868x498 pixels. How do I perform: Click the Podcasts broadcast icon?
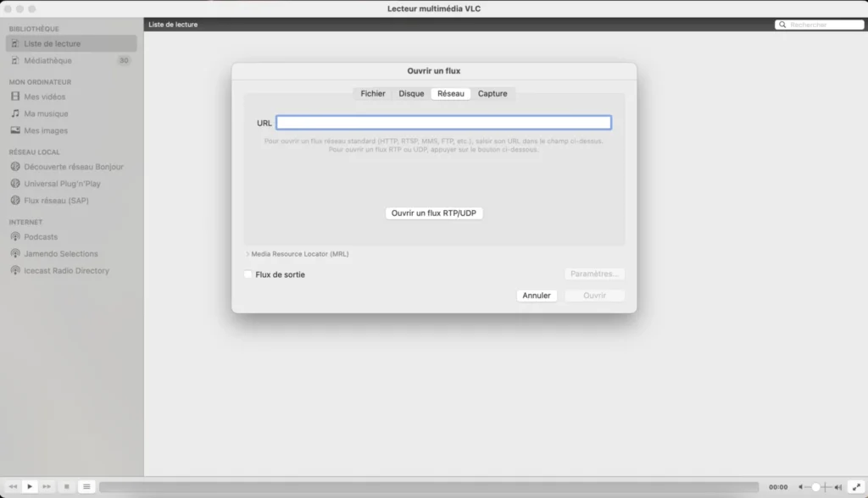15,237
